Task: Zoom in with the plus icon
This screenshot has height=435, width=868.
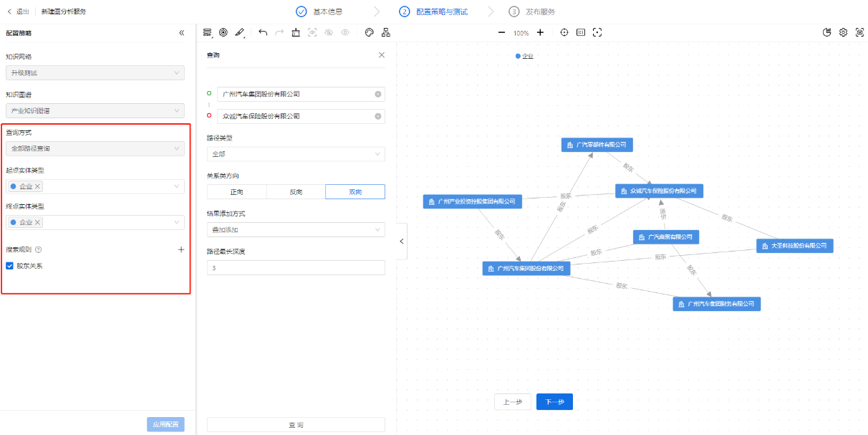Action: point(540,32)
